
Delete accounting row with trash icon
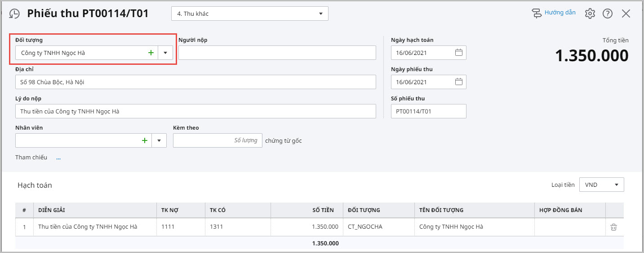click(613, 227)
